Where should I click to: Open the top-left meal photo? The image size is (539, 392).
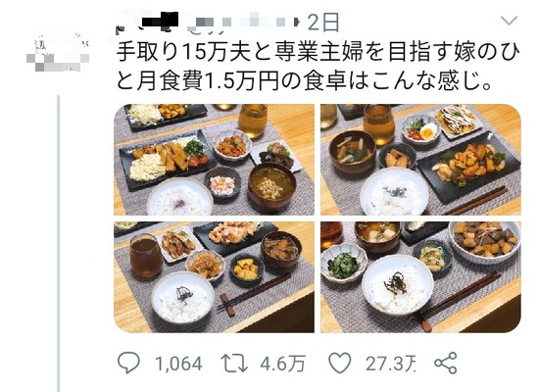point(214,160)
